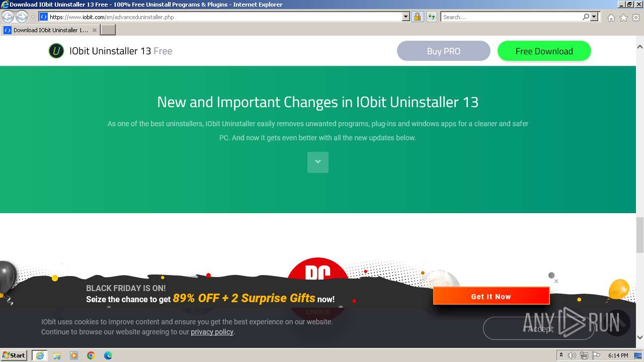Viewport: 644px width, 362px height.
Task: Select the Download IObit Uninstaller tab
Action: 50,30
